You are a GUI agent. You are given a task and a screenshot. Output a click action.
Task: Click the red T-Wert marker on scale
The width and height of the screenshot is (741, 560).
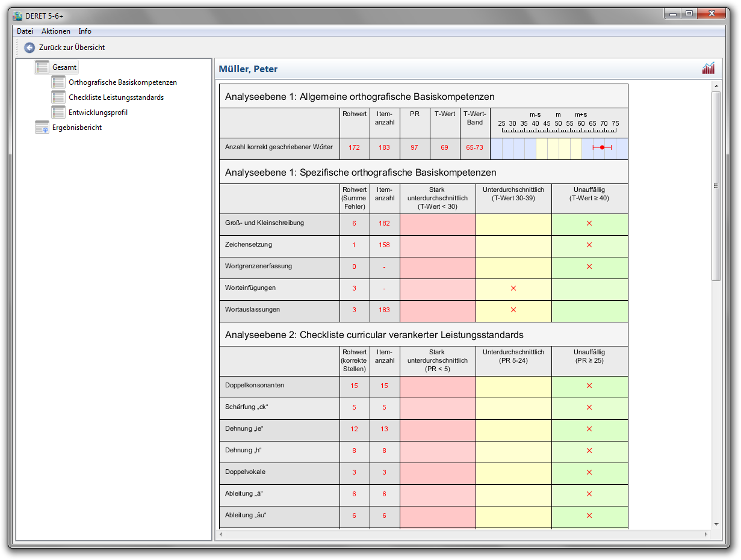tap(602, 147)
